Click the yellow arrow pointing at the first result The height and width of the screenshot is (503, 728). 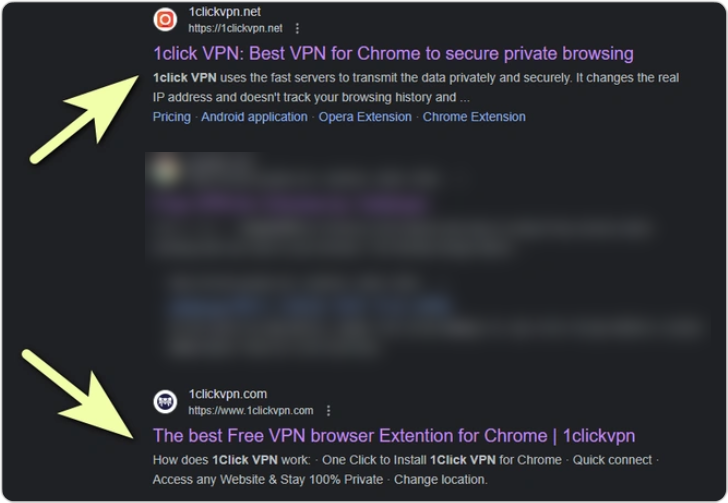[84, 119]
